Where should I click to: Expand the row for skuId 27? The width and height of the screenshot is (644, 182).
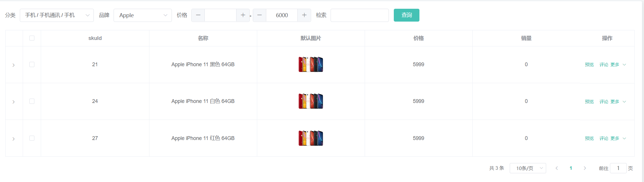pyautogui.click(x=13, y=139)
